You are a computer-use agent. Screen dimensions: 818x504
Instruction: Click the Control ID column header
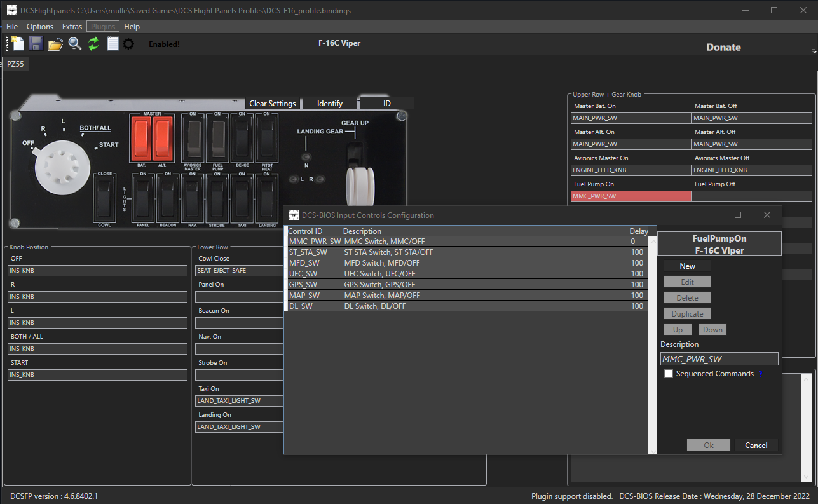[x=305, y=231]
